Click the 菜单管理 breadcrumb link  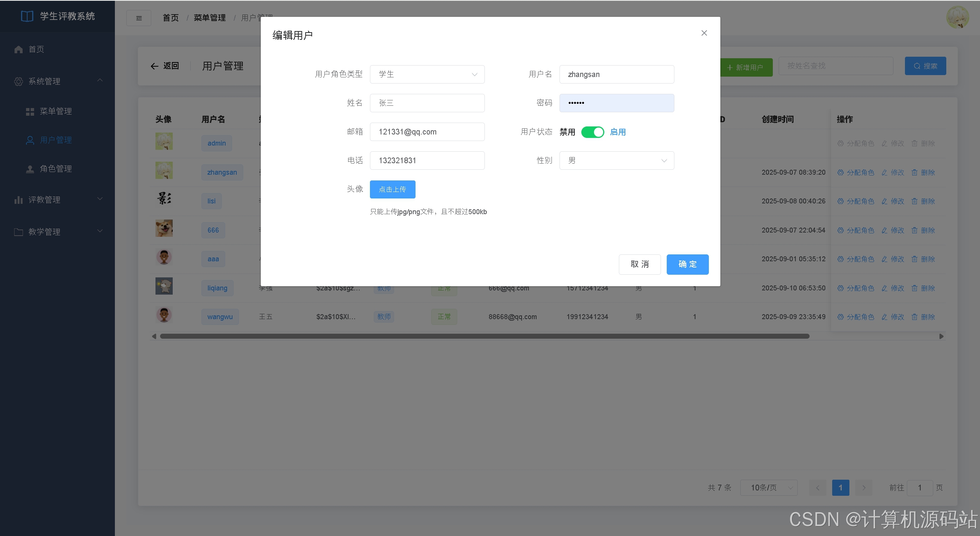[x=209, y=18]
